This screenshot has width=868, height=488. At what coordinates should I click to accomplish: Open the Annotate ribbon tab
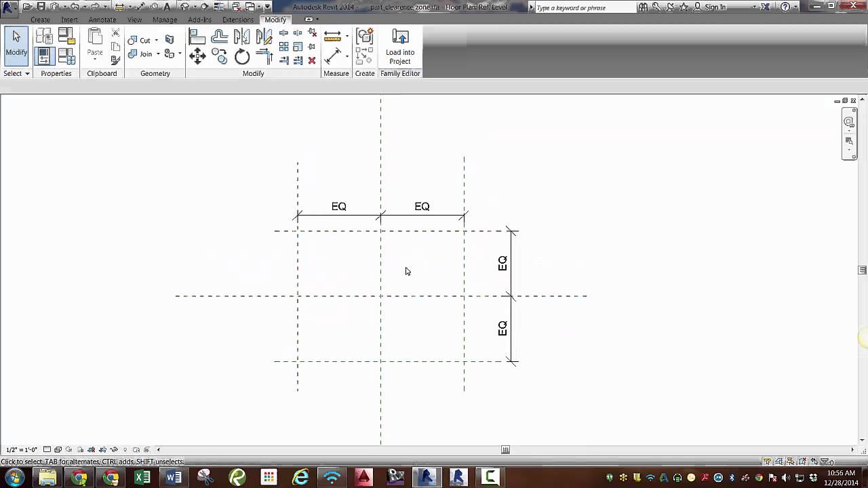(102, 20)
